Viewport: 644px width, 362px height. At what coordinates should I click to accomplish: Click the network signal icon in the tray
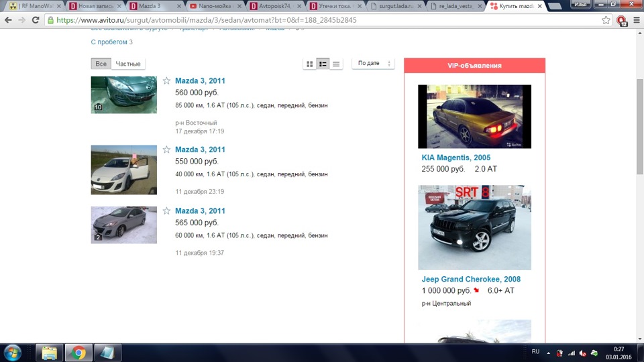pyautogui.click(x=572, y=353)
